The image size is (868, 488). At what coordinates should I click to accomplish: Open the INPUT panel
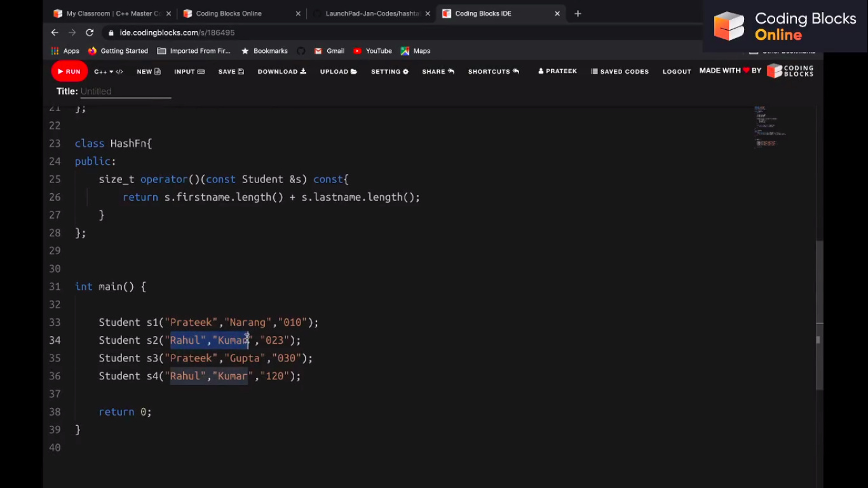point(189,72)
